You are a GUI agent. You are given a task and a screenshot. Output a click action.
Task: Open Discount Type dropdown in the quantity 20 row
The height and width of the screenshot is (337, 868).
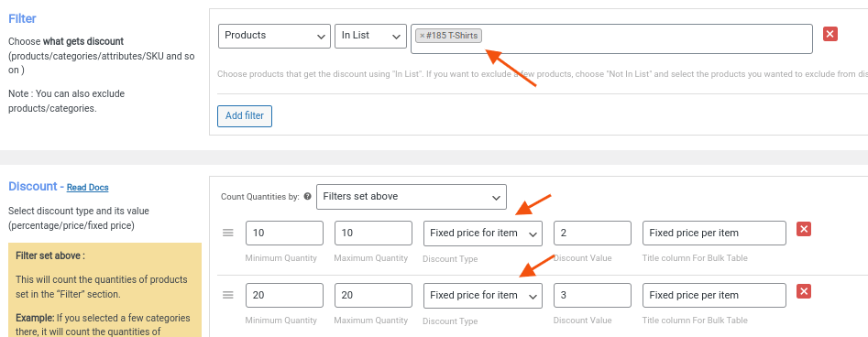(483, 295)
